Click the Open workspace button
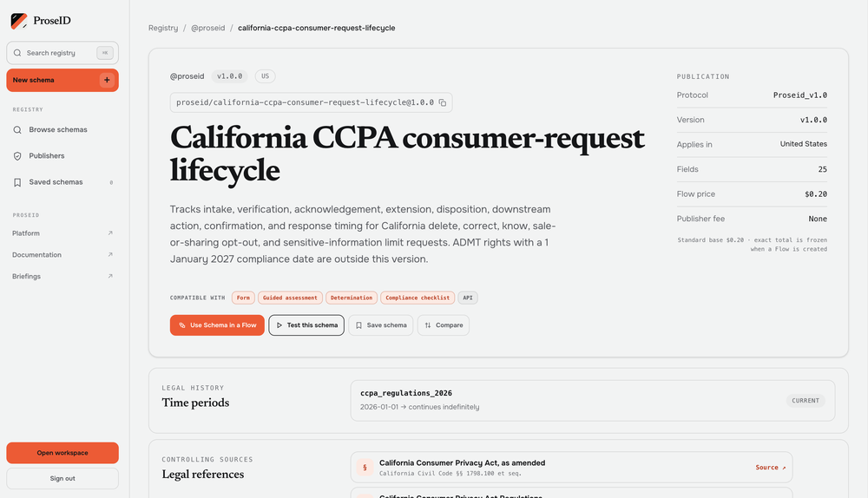The height and width of the screenshot is (498, 868). click(62, 453)
